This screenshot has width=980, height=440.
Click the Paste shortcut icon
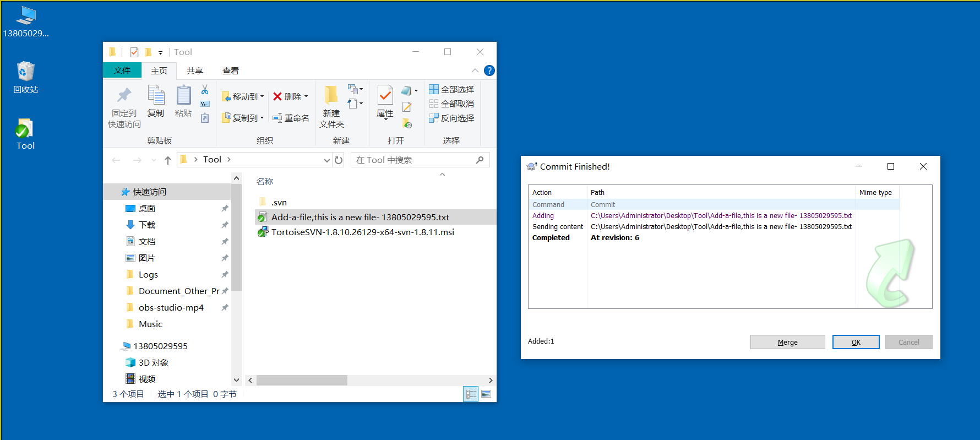205,118
